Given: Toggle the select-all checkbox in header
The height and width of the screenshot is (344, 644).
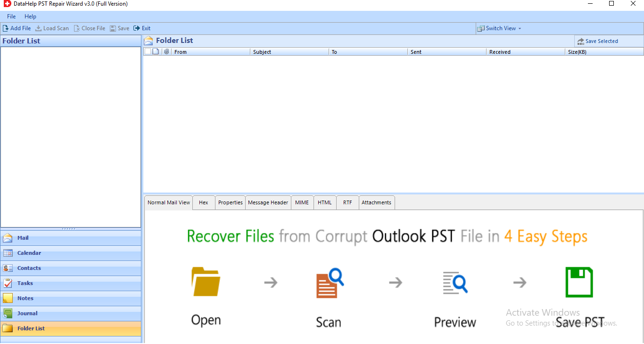Looking at the screenshot, I should tap(148, 51).
